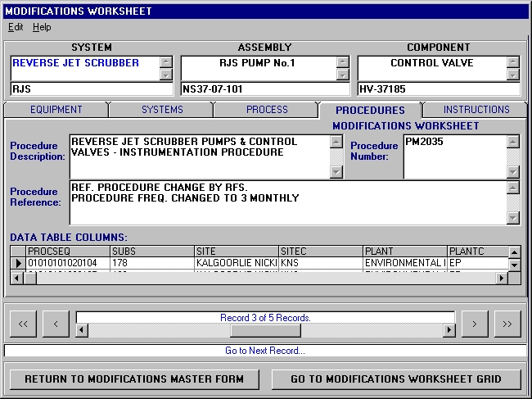This screenshot has height=399, width=532.
Task: Click the data table horizontal scroll thumb
Action: pos(29,278)
